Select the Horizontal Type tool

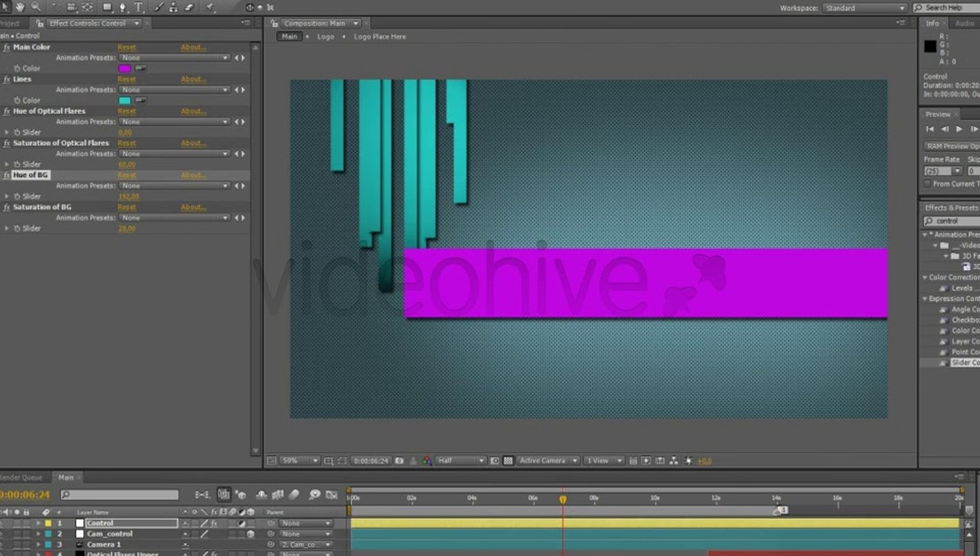(138, 7)
